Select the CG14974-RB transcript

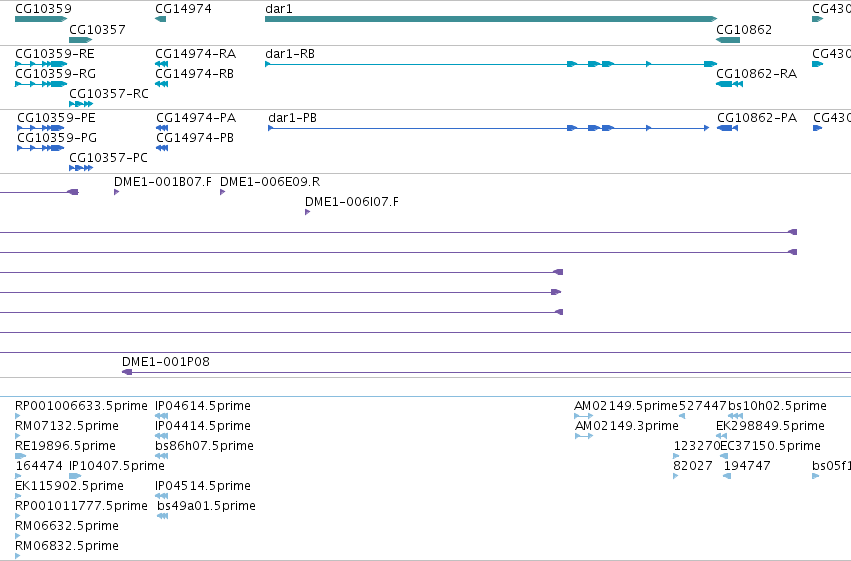(162, 84)
